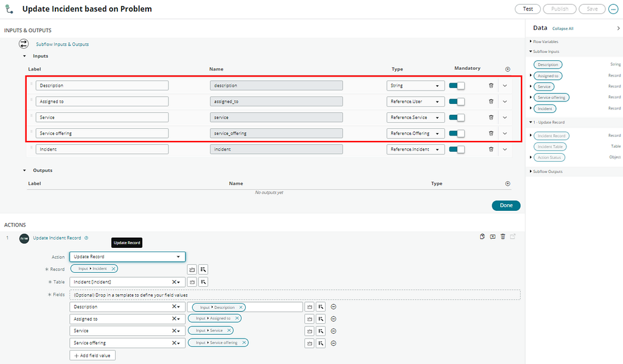Delete the Service offering input row

click(x=491, y=133)
